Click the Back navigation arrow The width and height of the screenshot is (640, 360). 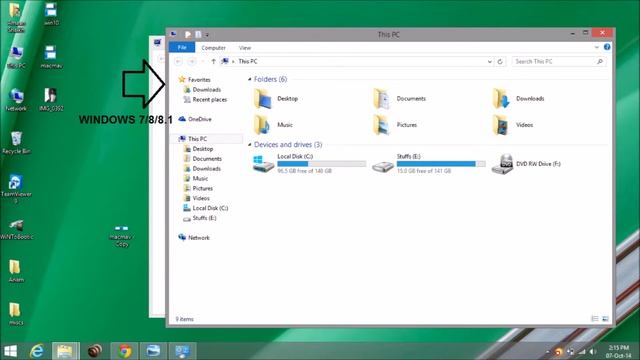click(178, 62)
